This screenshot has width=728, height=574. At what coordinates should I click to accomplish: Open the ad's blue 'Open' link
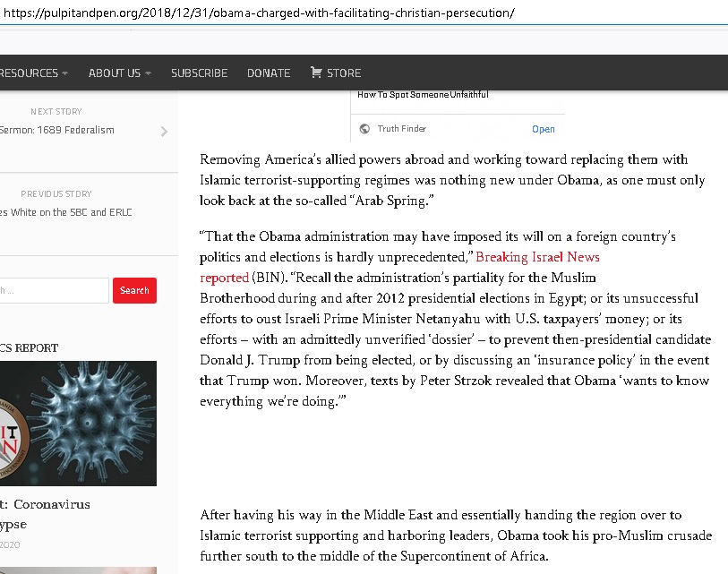(x=544, y=129)
